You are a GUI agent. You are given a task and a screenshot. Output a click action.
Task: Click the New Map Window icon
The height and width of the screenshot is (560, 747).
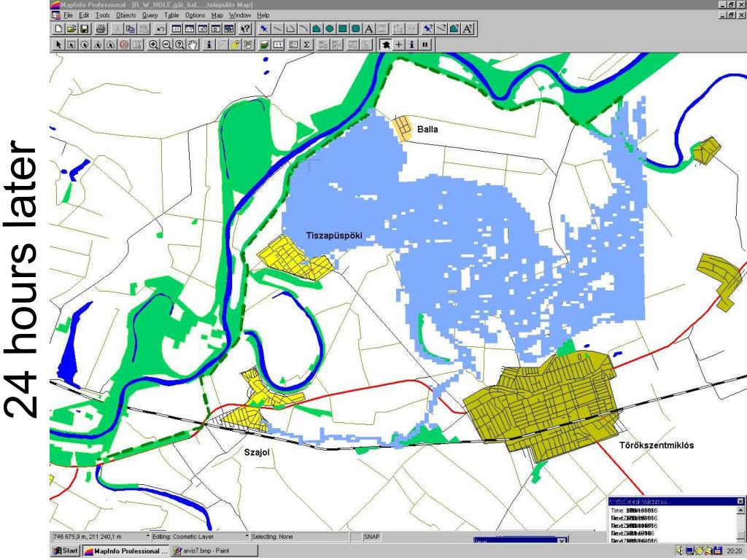point(190,29)
